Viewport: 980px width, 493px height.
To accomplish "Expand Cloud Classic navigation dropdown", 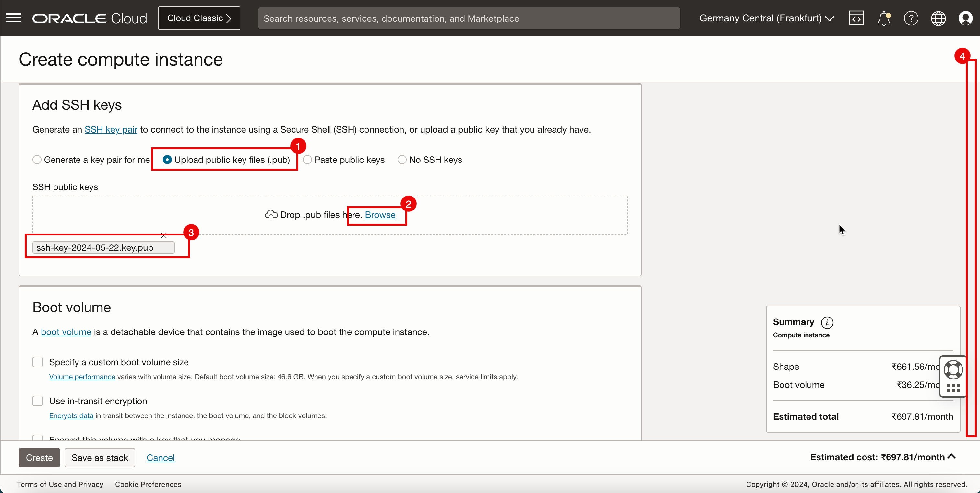I will (x=199, y=18).
